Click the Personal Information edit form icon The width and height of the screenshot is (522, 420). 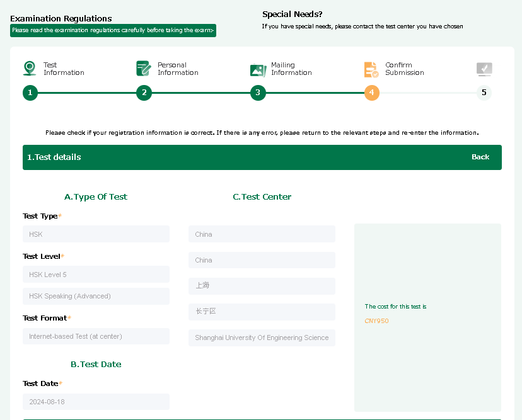(x=144, y=69)
